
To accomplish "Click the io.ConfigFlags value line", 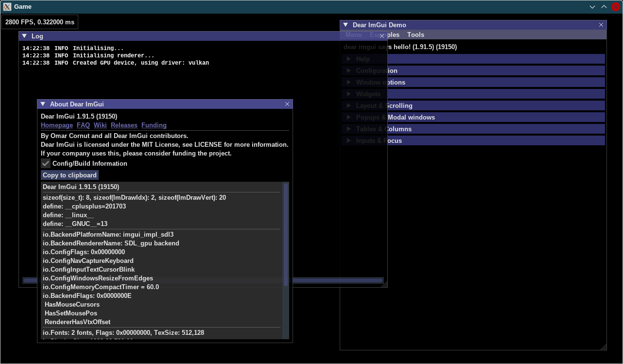I will tap(84, 252).
